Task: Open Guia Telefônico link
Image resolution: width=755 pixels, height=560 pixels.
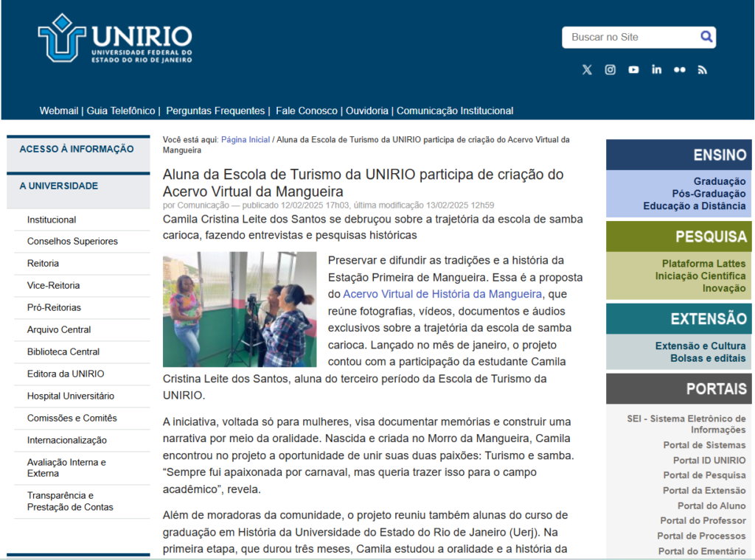Action: click(121, 111)
